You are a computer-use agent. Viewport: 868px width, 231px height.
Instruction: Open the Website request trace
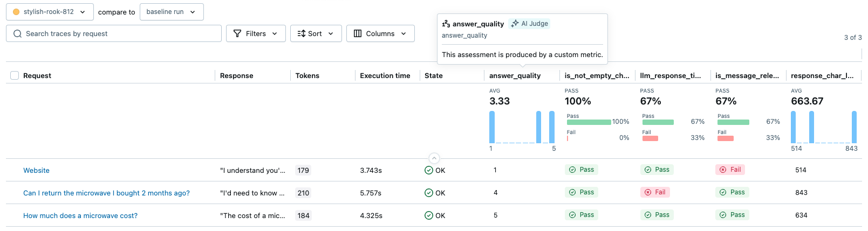36,170
